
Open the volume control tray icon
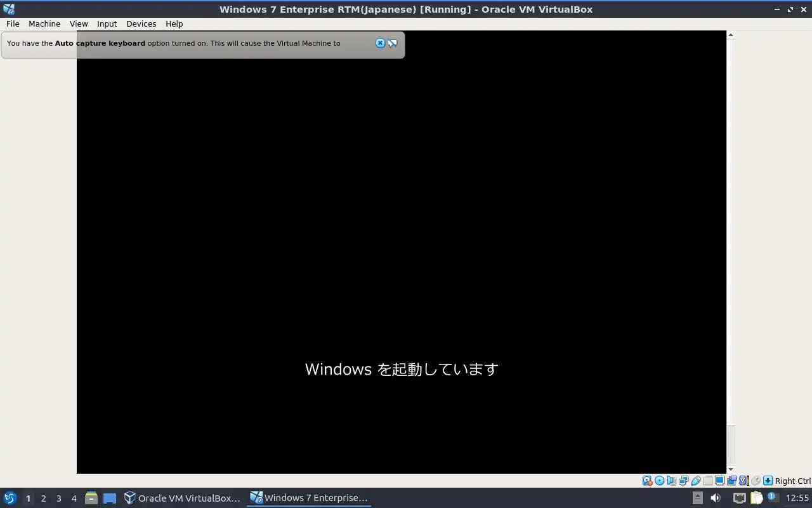[x=716, y=498]
